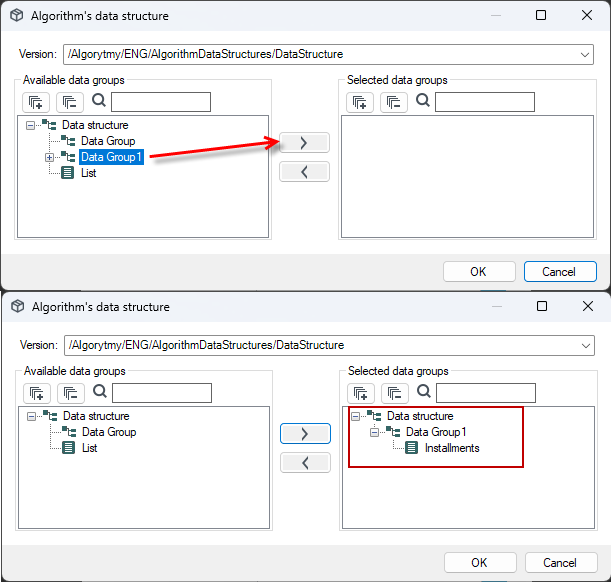Click search magnifier in top window's Available data groups

coord(99,101)
